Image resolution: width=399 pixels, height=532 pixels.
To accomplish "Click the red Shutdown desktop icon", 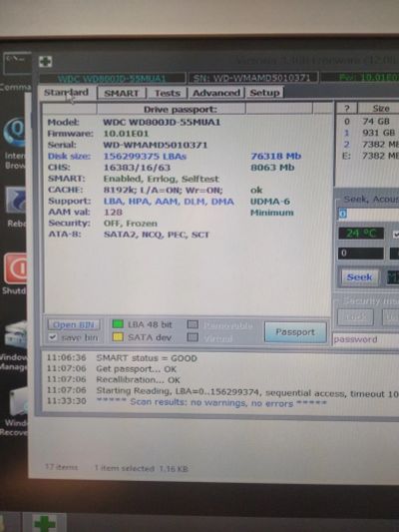I will point(16,268).
